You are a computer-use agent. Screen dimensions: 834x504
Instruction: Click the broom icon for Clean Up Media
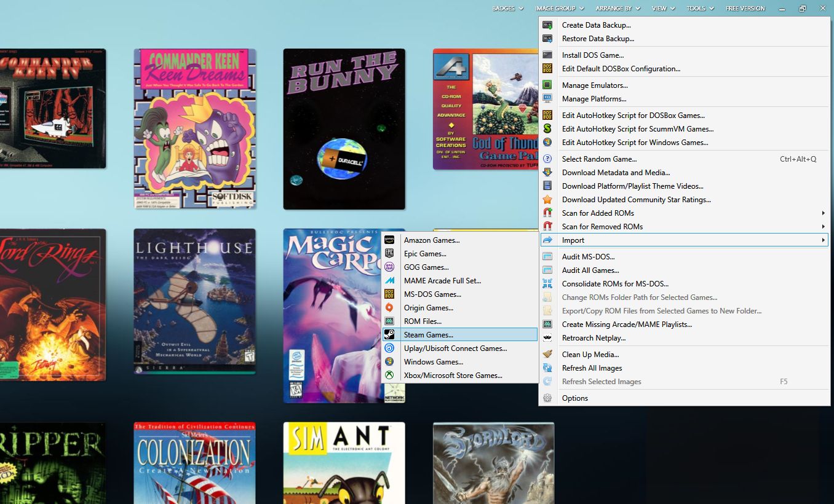547,355
